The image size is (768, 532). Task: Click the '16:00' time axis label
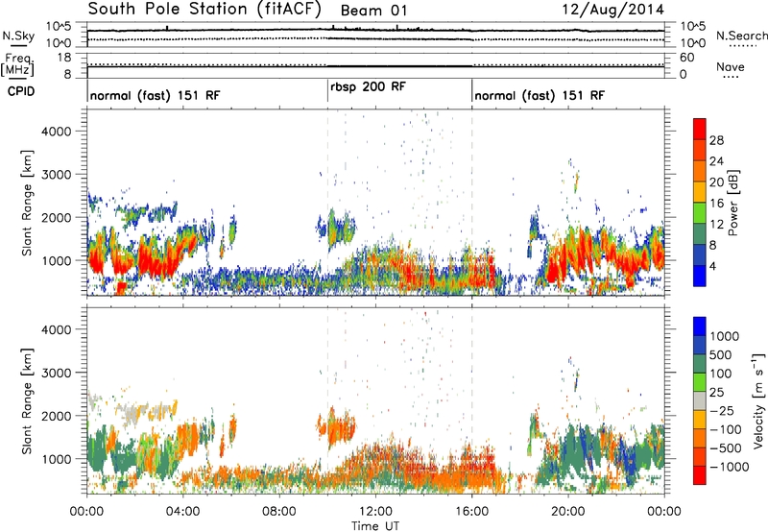click(x=471, y=512)
